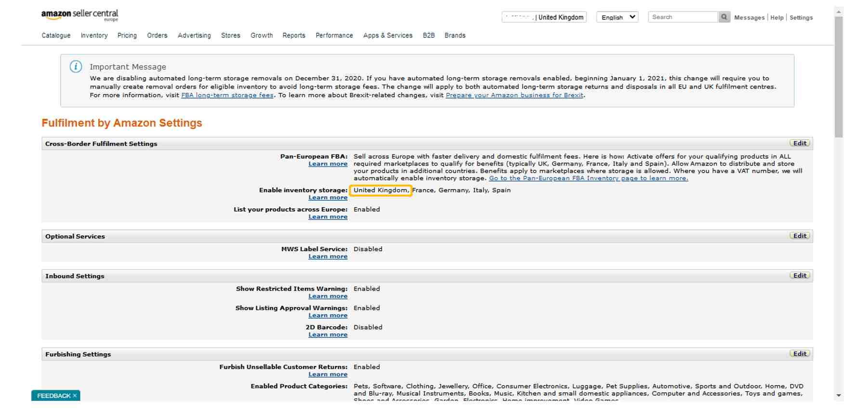This screenshot has width=868, height=411.
Task: Click Learn more under MWS Label Service
Action: pyautogui.click(x=328, y=257)
